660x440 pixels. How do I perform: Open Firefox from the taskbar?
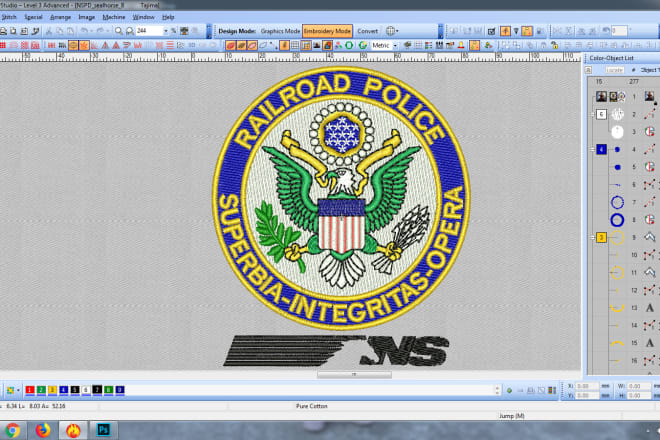43,430
